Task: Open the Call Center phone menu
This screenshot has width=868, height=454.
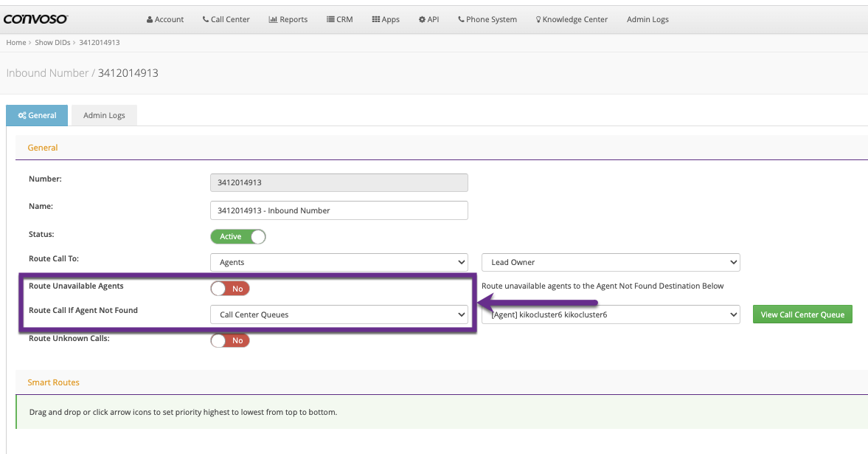Action: coord(226,19)
